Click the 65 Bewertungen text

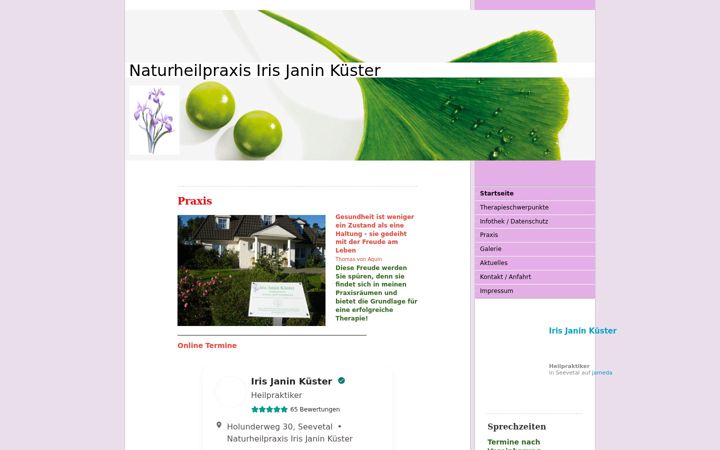point(315,410)
